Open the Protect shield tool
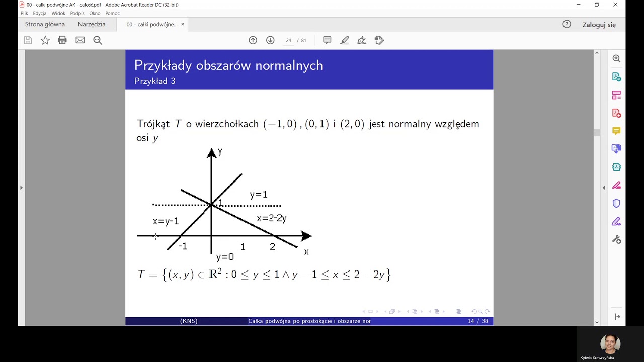The width and height of the screenshot is (644, 362). [616, 203]
